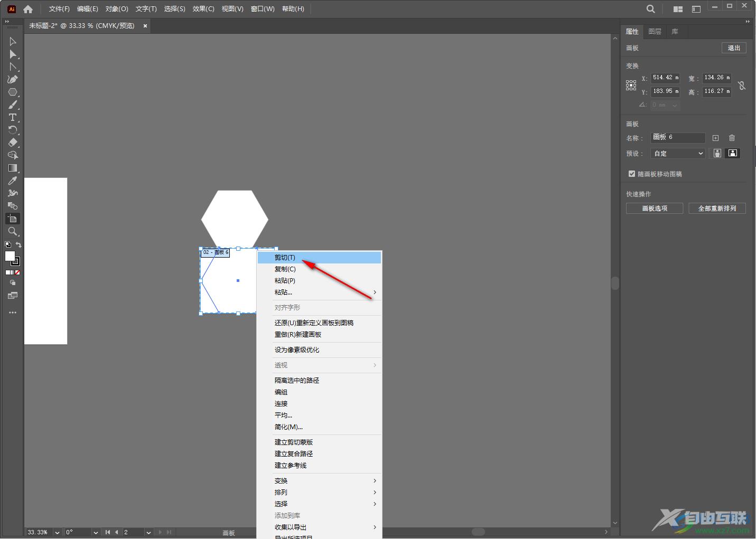Open arrange documents icon
This screenshot has width=756, height=539.
point(678,9)
